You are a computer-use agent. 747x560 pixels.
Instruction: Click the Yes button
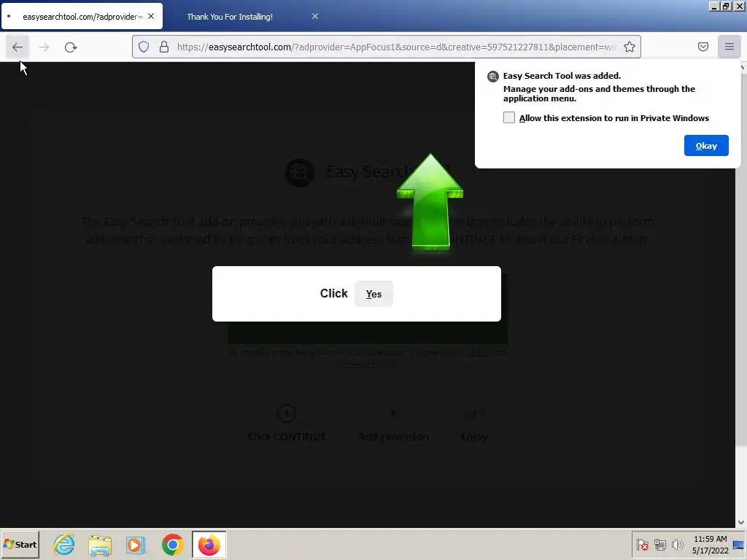coord(373,294)
